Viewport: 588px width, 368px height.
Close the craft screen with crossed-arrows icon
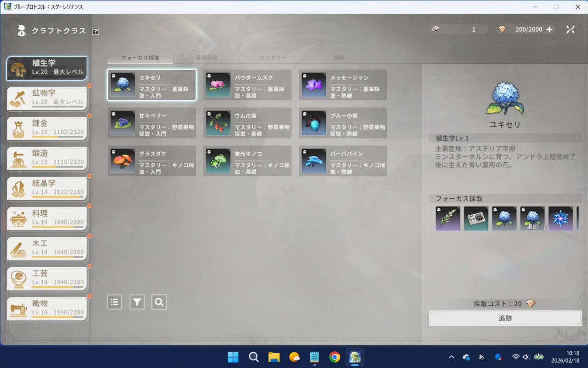pyautogui.click(x=570, y=29)
